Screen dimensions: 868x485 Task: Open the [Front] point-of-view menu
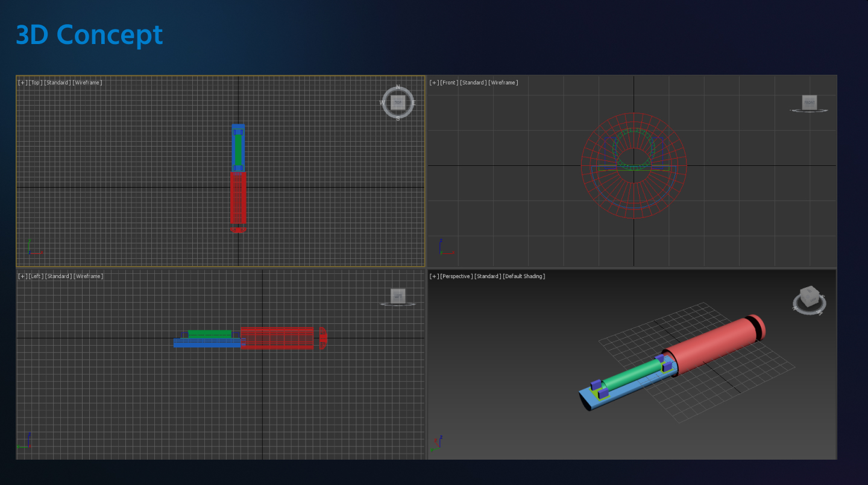tap(449, 83)
